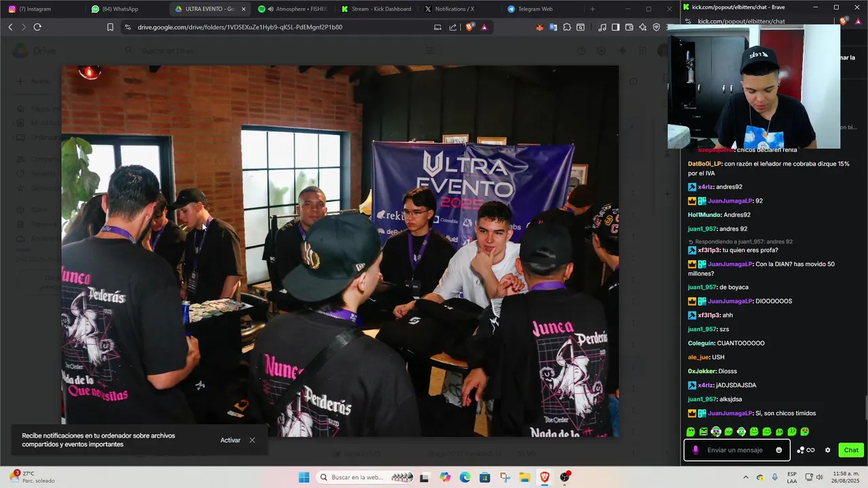Click the chat window scrollbar
Image resolution: width=868 pixels, height=488 pixels.
pyautogui.click(x=865, y=407)
